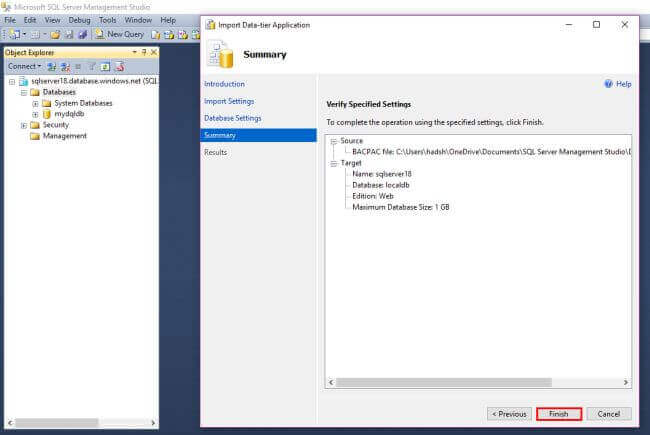Collapse the Databases folder node
The height and width of the screenshot is (435, 650).
click(x=24, y=92)
